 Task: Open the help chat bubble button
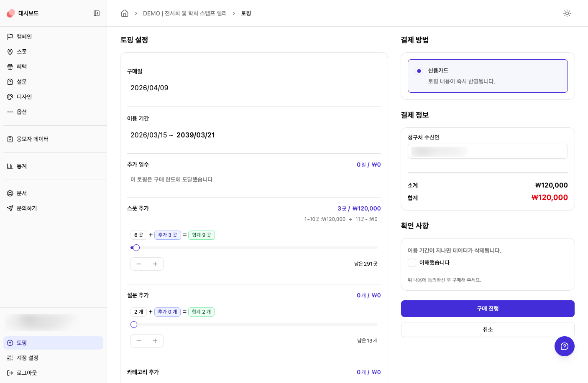click(x=565, y=346)
